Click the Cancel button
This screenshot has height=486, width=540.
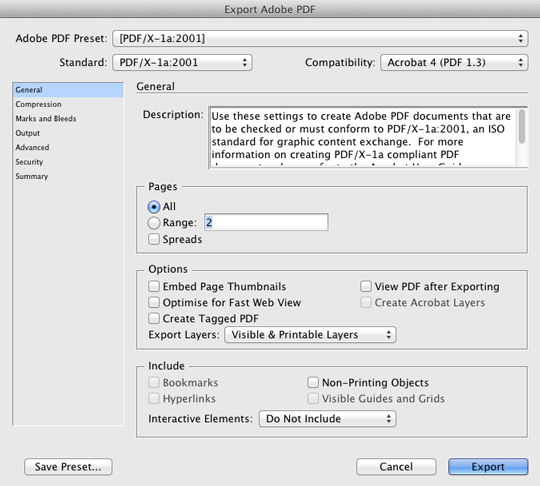(396, 467)
